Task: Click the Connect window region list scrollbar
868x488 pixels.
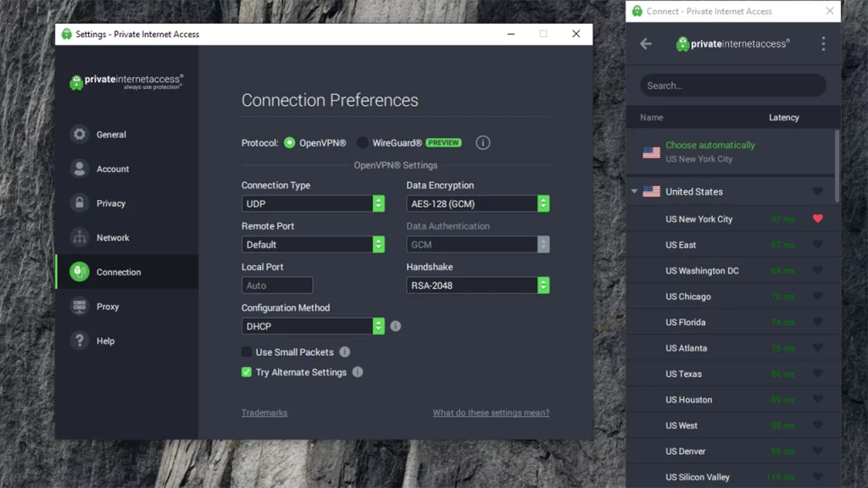Action: 837,166
